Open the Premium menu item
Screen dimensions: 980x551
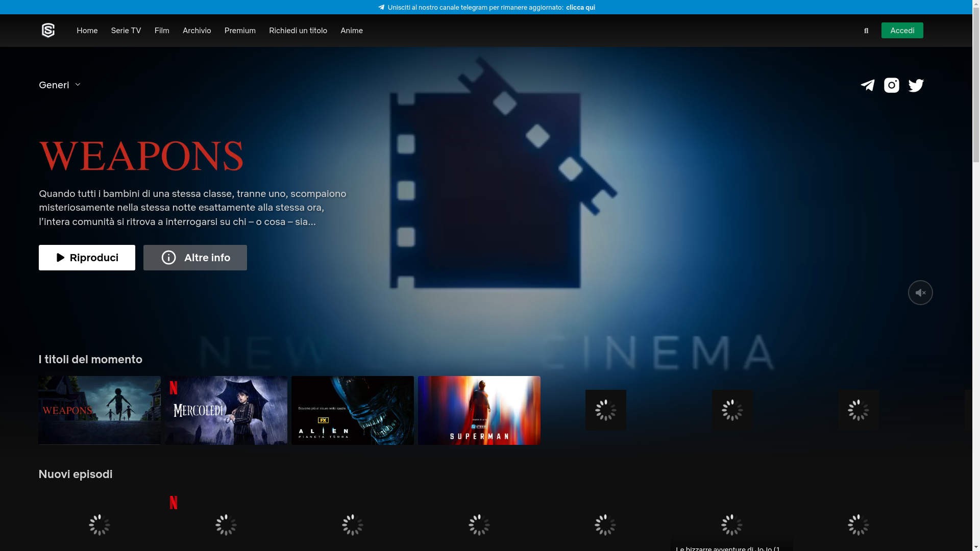pos(240,31)
